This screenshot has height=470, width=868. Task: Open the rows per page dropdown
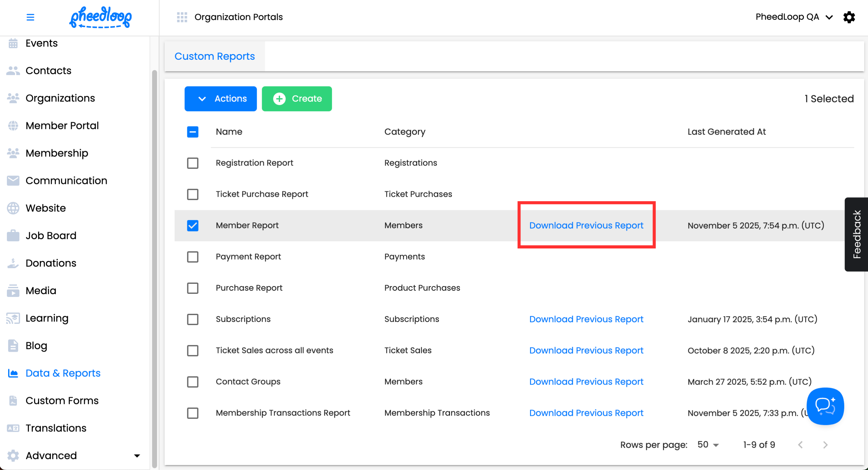point(708,445)
